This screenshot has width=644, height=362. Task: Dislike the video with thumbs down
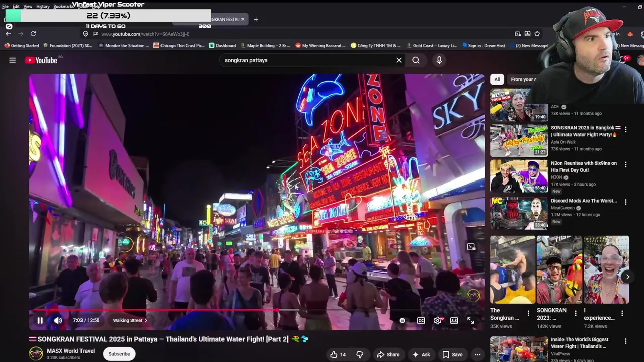(360, 354)
